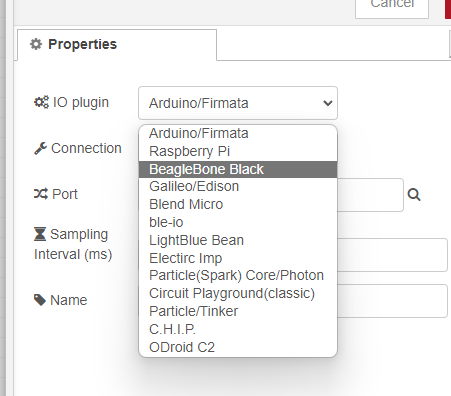Image resolution: width=451 pixels, height=396 pixels.
Task: Click into the Name input field
Action: (392, 301)
